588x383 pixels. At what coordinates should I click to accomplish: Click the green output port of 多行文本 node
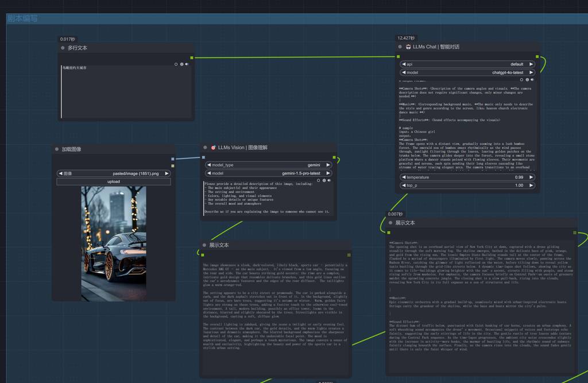click(191, 58)
